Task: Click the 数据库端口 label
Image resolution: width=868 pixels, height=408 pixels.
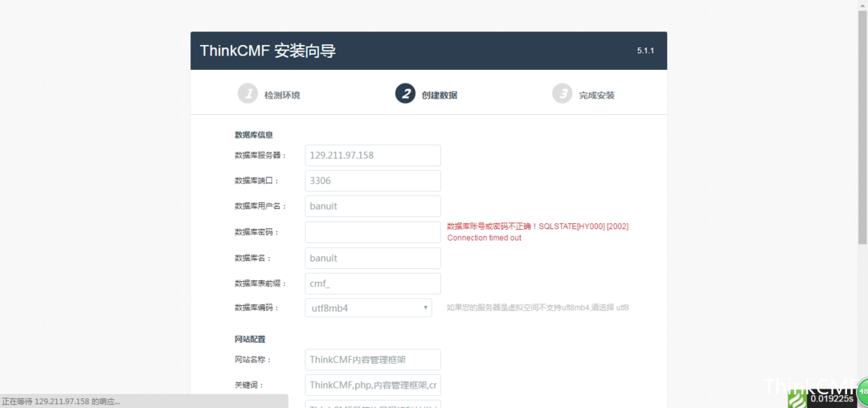Action: pyautogui.click(x=257, y=181)
